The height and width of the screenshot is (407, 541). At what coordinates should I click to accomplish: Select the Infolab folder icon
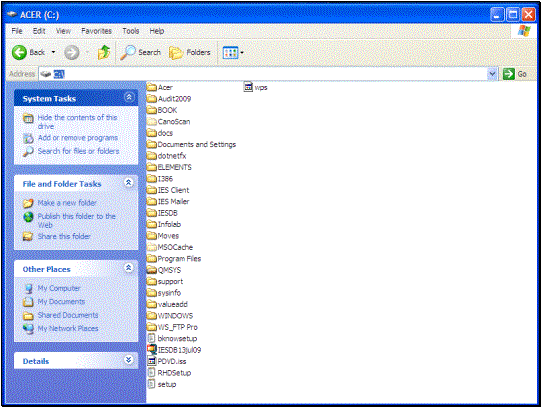152,224
